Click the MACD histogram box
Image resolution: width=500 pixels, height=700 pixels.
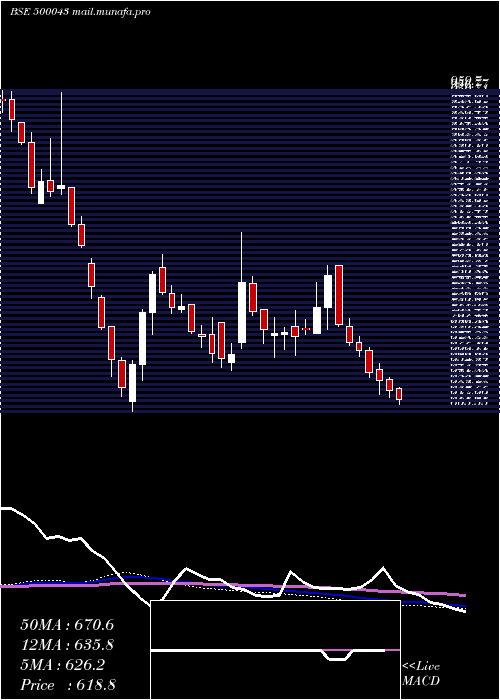(275, 650)
